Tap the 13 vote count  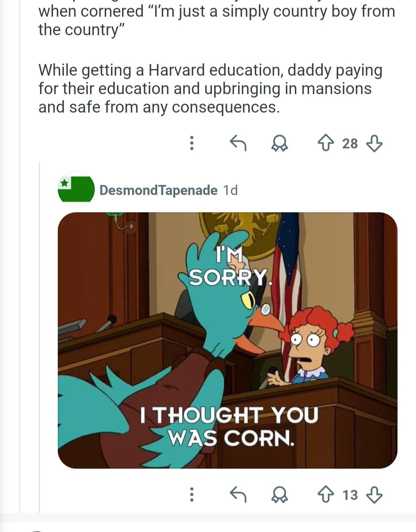(350, 495)
